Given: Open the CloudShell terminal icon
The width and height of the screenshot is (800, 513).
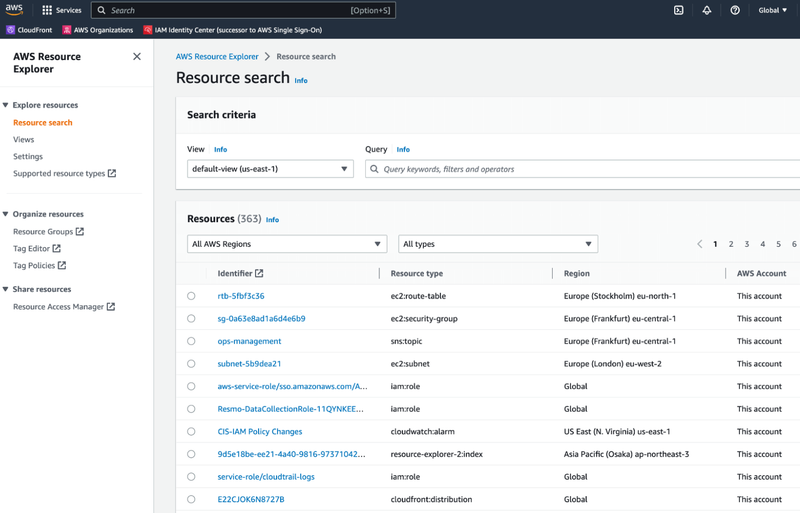Looking at the screenshot, I should point(678,10).
